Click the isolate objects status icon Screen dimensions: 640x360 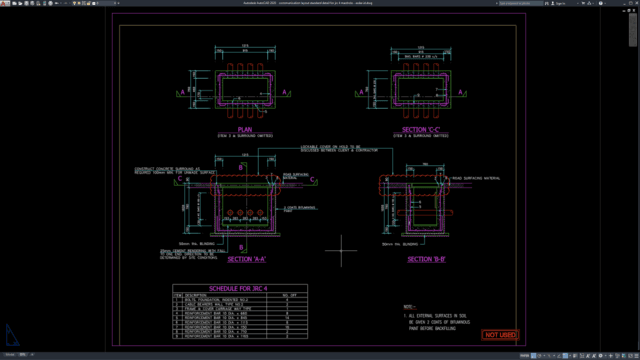coord(624,356)
